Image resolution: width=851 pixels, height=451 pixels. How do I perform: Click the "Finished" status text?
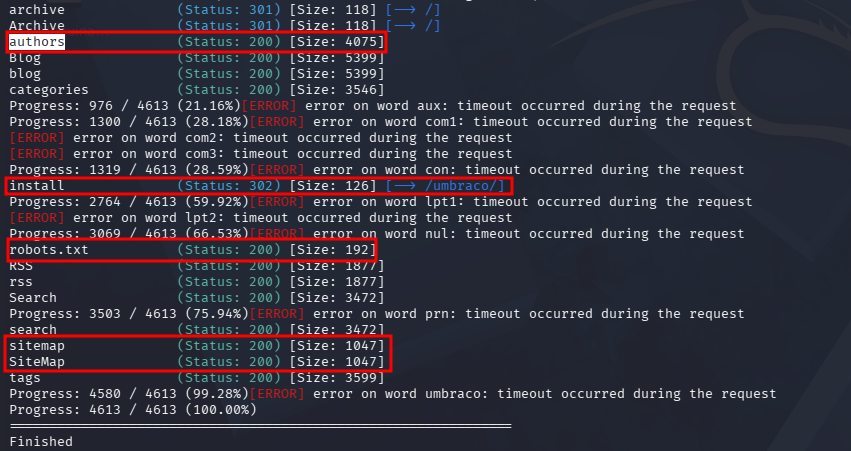(41, 441)
